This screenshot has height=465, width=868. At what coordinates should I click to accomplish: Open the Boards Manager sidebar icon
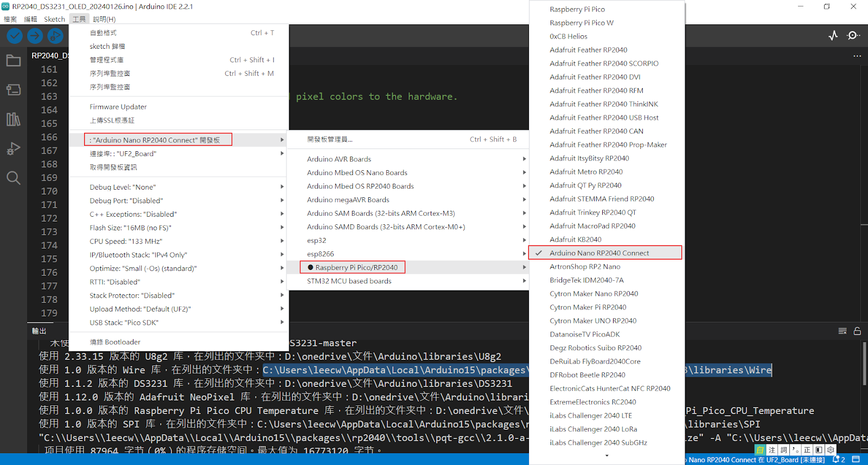click(14, 89)
